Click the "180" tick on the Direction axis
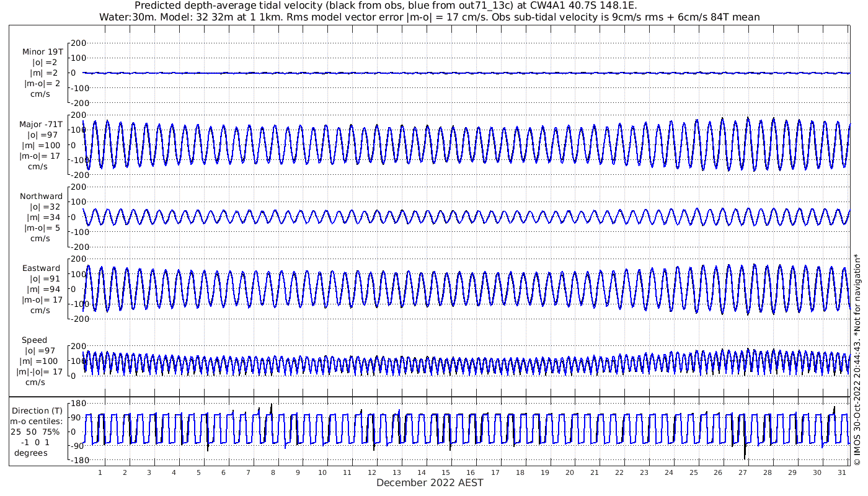Viewport: 868px width, 496px height. [x=78, y=403]
